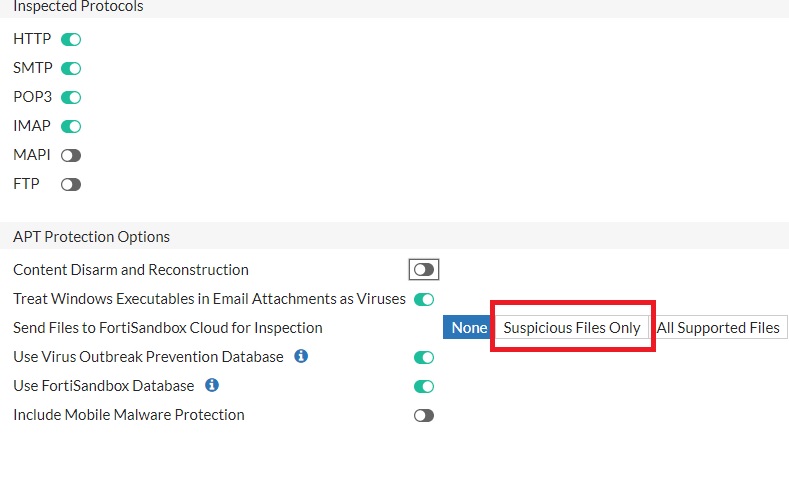Disable HTTP protocol inspection toggle
The height and width of the screenshot is (503, 789).
click(71, 40)
